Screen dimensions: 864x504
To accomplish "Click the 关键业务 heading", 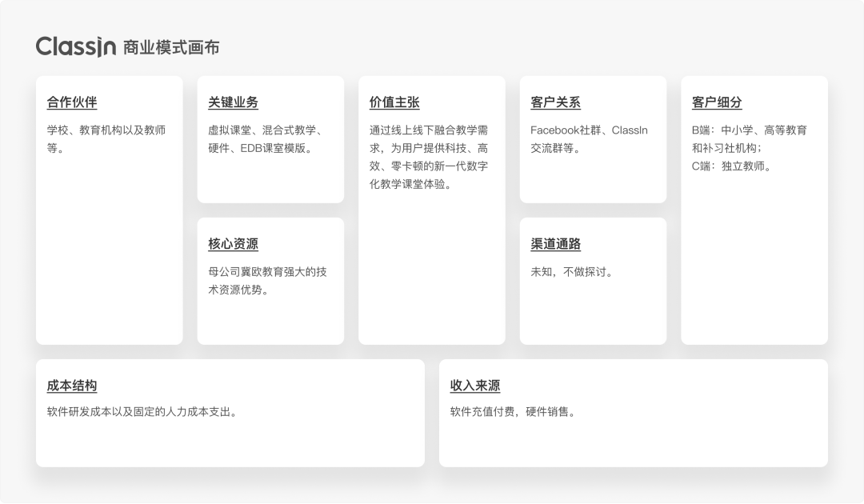I will [x=233, y=102].
